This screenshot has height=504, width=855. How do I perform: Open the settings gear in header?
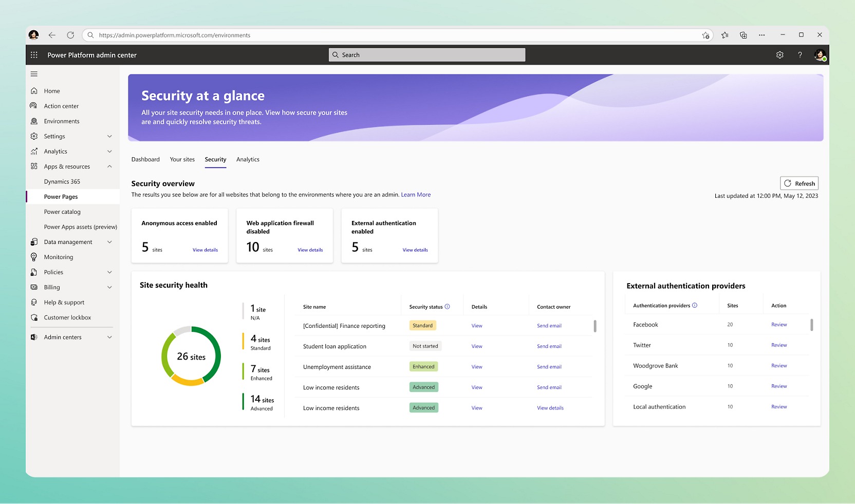(x=779, y=55)
